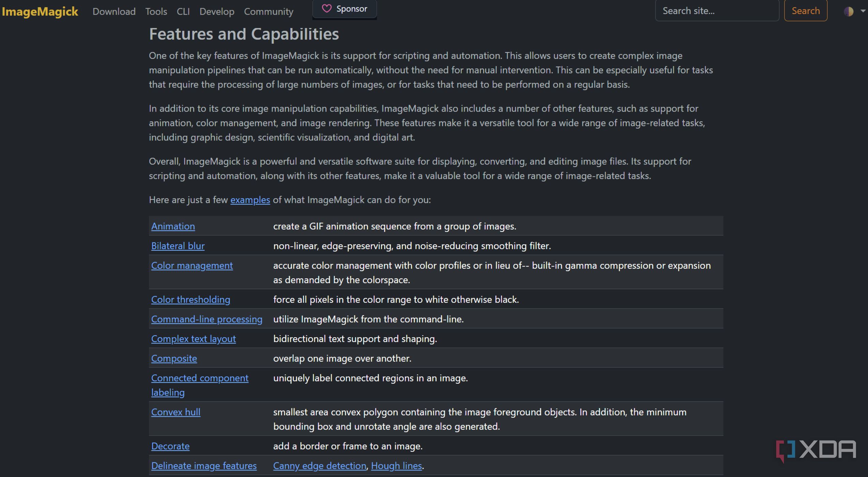Image resolution: width=868 pixels, height=477 pixels.
Task: Open the Bilateral blur link
Action: click(178, 246)
